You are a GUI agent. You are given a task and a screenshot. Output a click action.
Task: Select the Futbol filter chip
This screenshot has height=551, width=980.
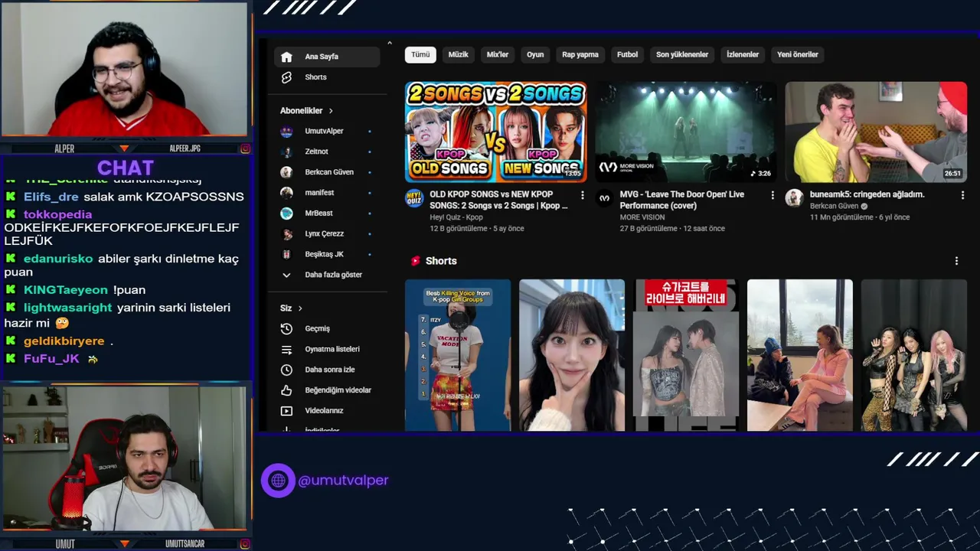[x=627, y=54]
